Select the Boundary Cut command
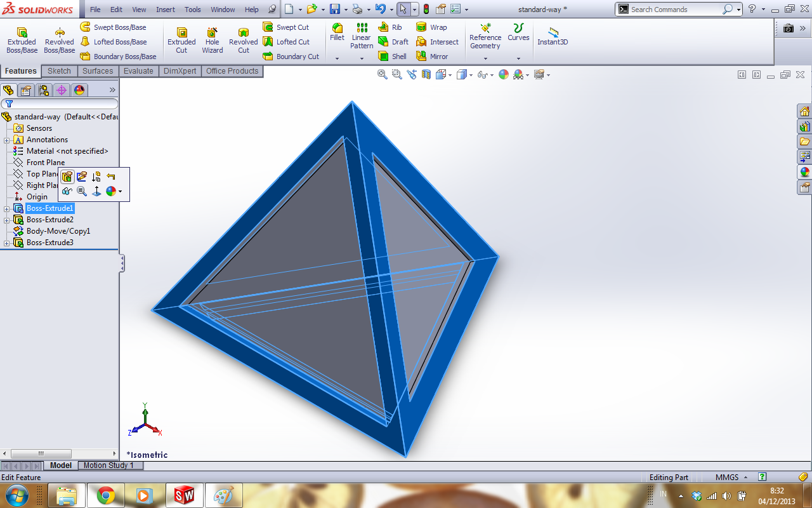The height and width of the screenshot is (508, 812). (291, 57)
